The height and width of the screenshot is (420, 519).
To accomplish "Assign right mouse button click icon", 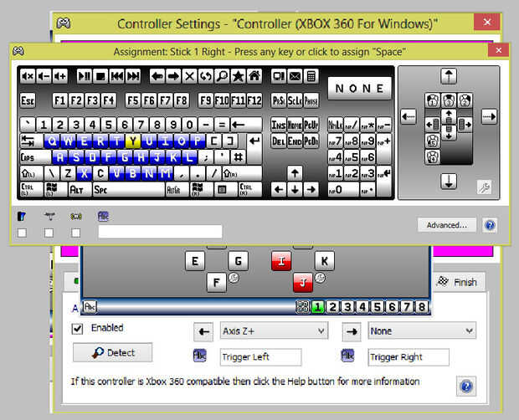I will click(465, 100).
